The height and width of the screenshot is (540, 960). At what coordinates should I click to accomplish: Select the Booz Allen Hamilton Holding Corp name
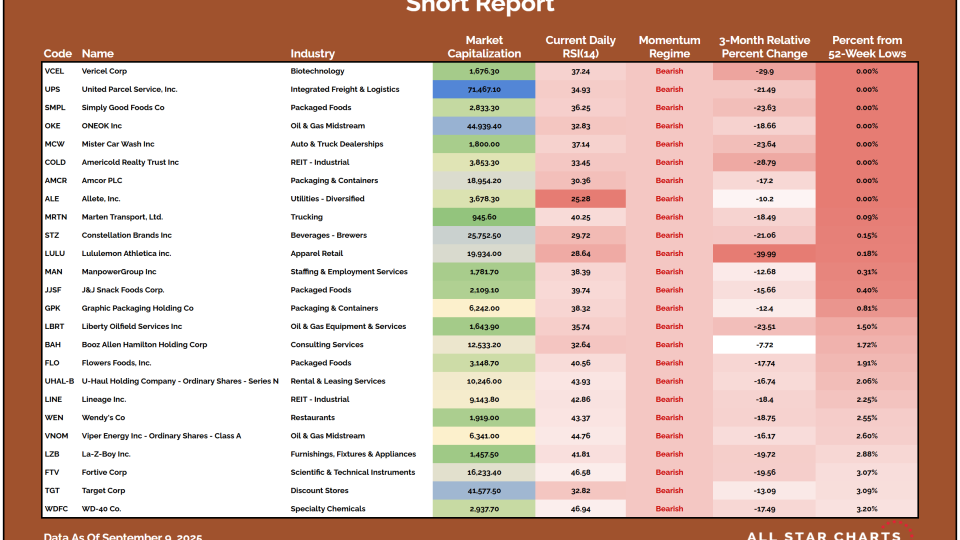click(x=144, y=345)
